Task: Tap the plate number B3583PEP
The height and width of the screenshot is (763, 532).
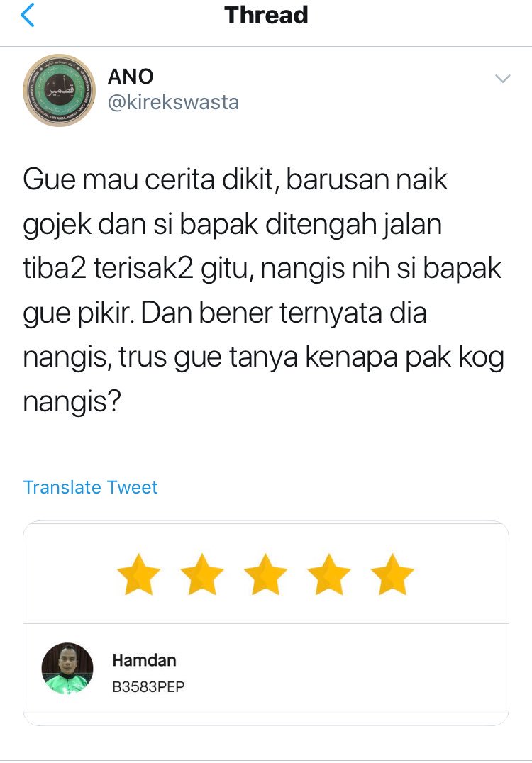Action: click(x=148, y=686)
